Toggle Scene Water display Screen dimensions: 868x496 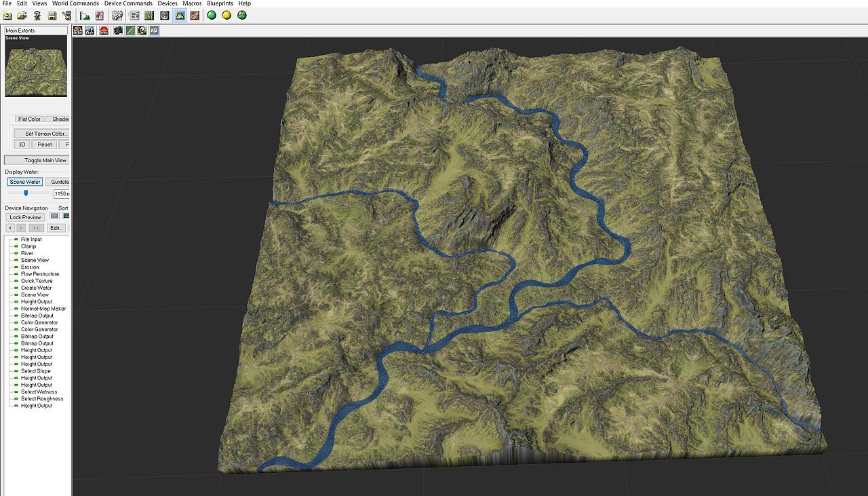click(25, 182)
